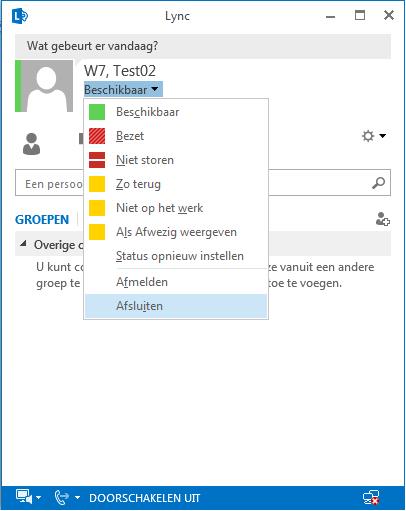This screenshot has height=511, width=406.
Task: Expand the arrow next to gear icon
Action: tap(383, 136)
